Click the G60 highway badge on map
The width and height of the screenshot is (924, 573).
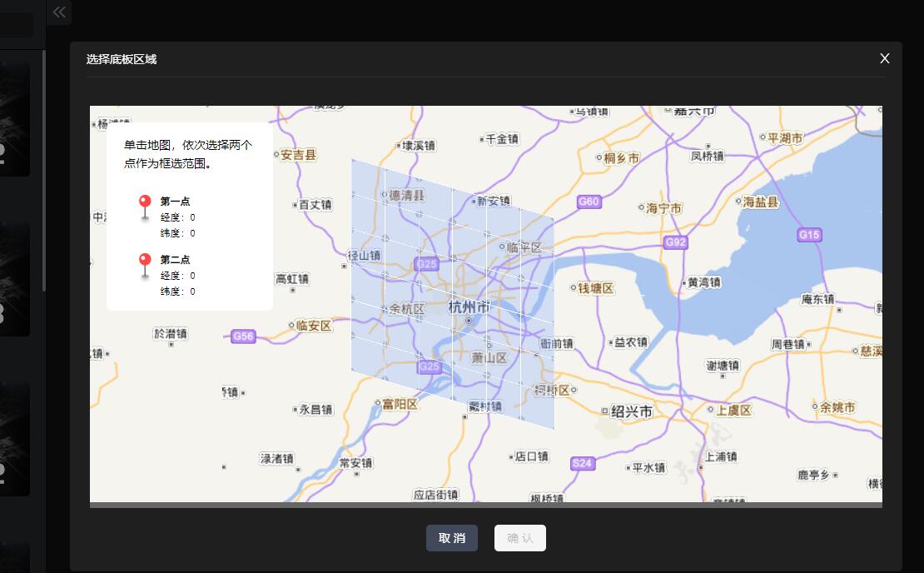[589, 202]
